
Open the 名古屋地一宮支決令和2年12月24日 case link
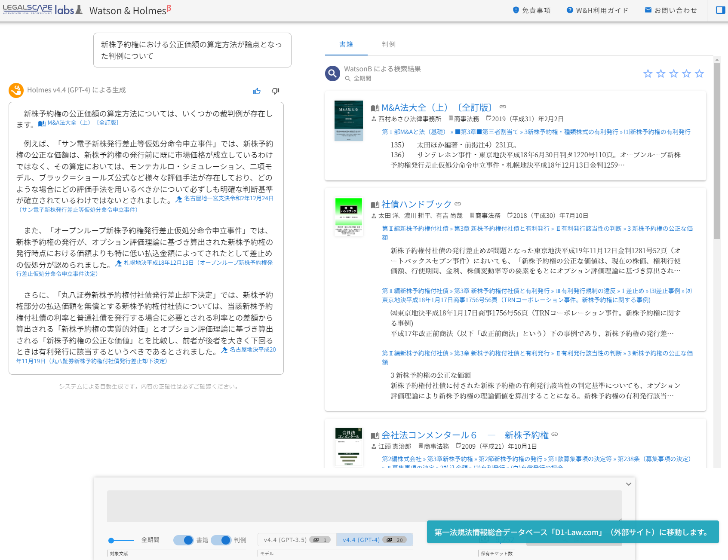tap(228, 198)
